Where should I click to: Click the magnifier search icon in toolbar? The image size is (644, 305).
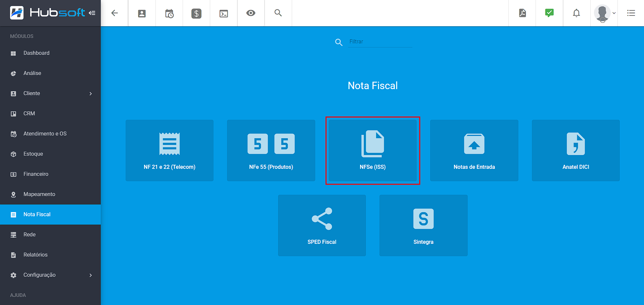point(278,13)
